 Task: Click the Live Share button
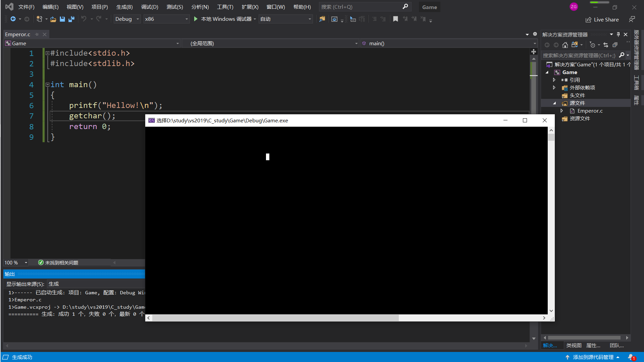click(x=602, y=20)
